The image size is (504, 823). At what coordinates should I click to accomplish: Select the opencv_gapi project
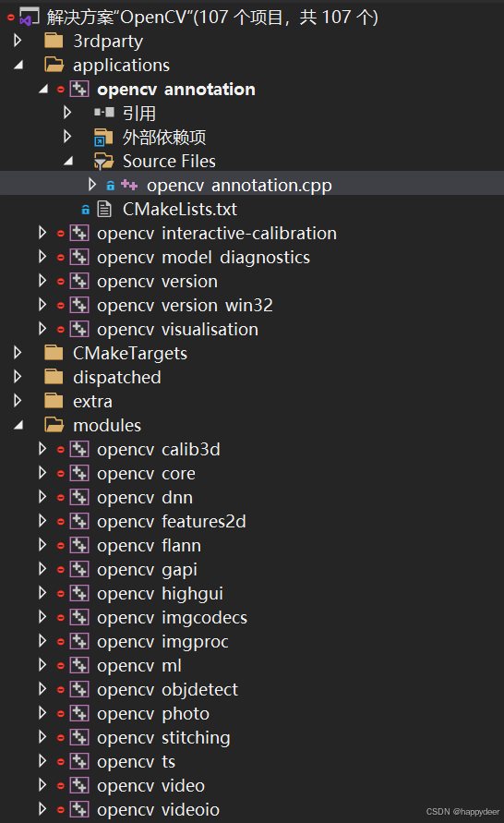coord(148,570)
